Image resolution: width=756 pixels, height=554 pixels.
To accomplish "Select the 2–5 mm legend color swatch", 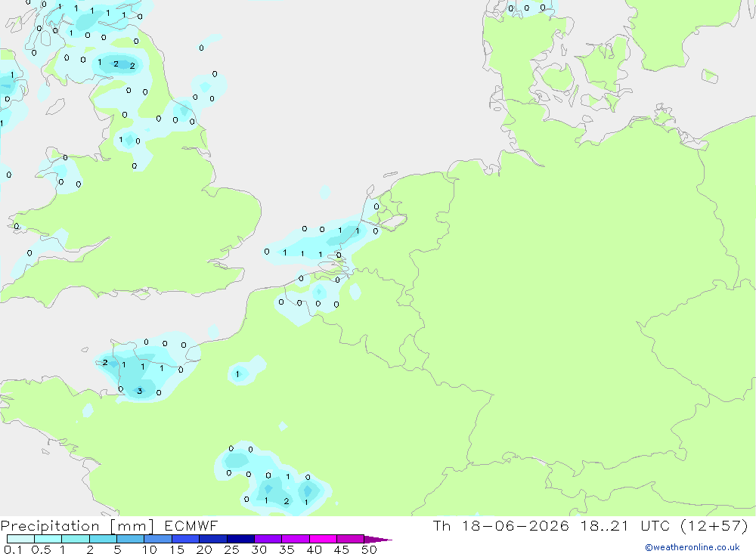I will tap(103, 539).
